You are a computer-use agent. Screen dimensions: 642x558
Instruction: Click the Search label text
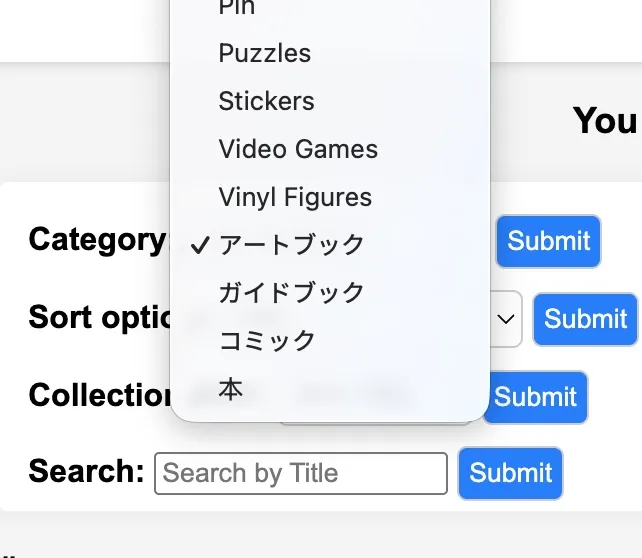click(x=86, y=471)
